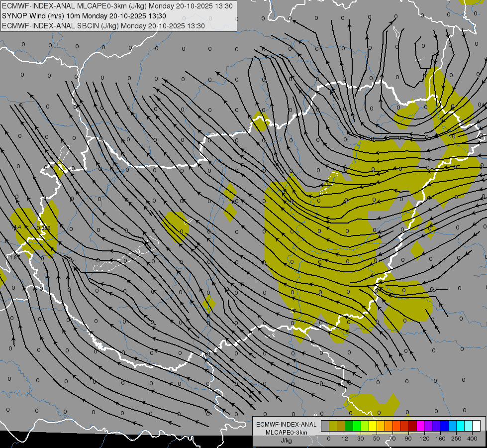This screenshot has height=448, width=487.
Task: Click the legend label 50
Action: [x=377, y=439]
